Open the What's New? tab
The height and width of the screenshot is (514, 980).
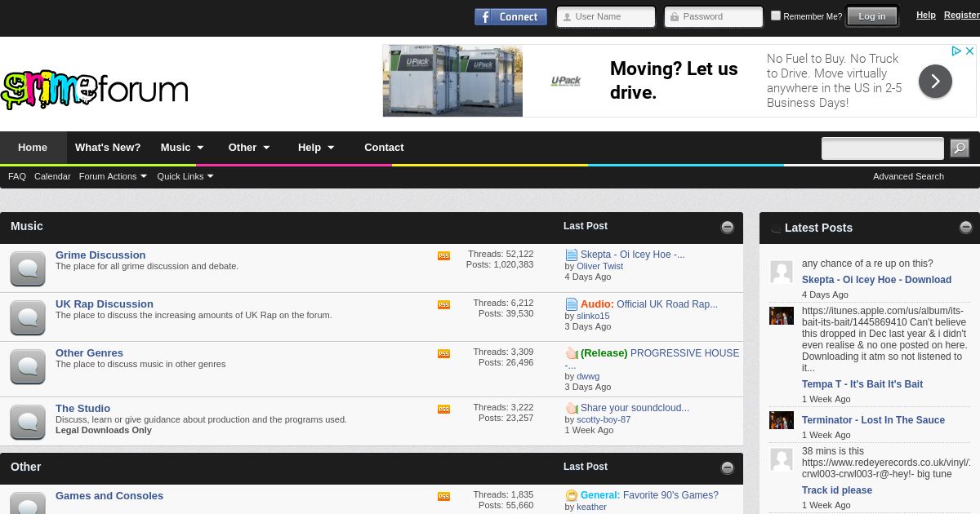click(108, 148)
